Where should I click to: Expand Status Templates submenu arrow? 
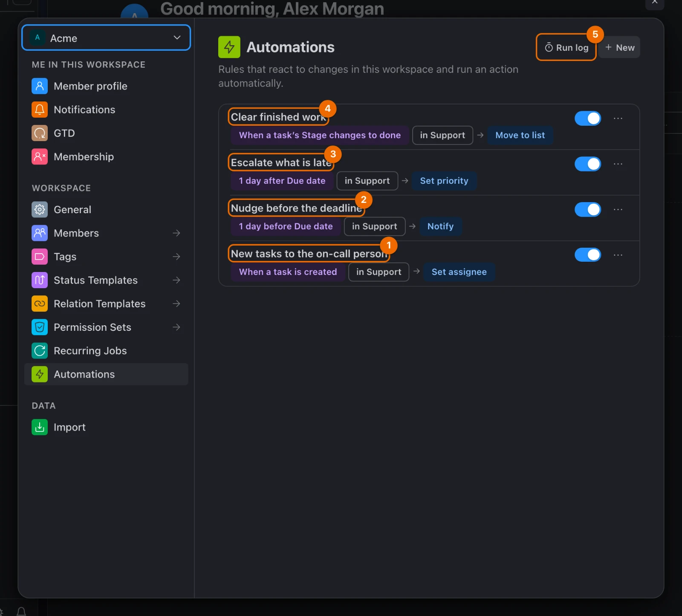point(176,280)
